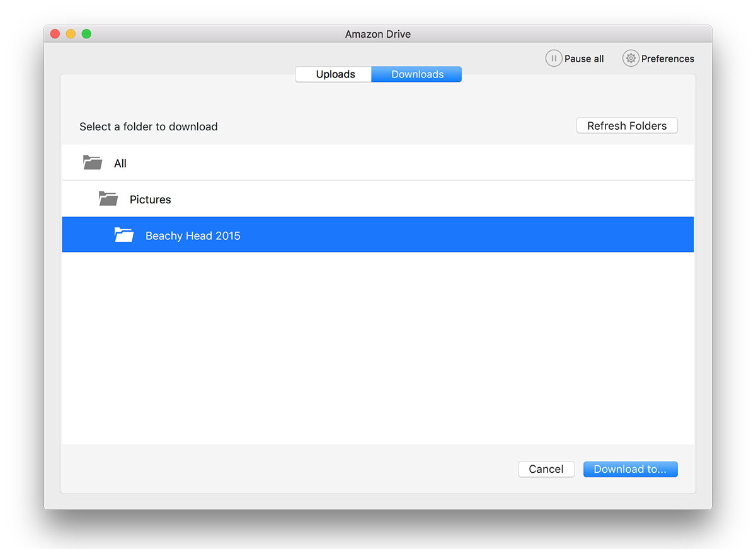
Task: Close the Amazon Drive window
Action: pyautogui.click(x=55, y=34)
